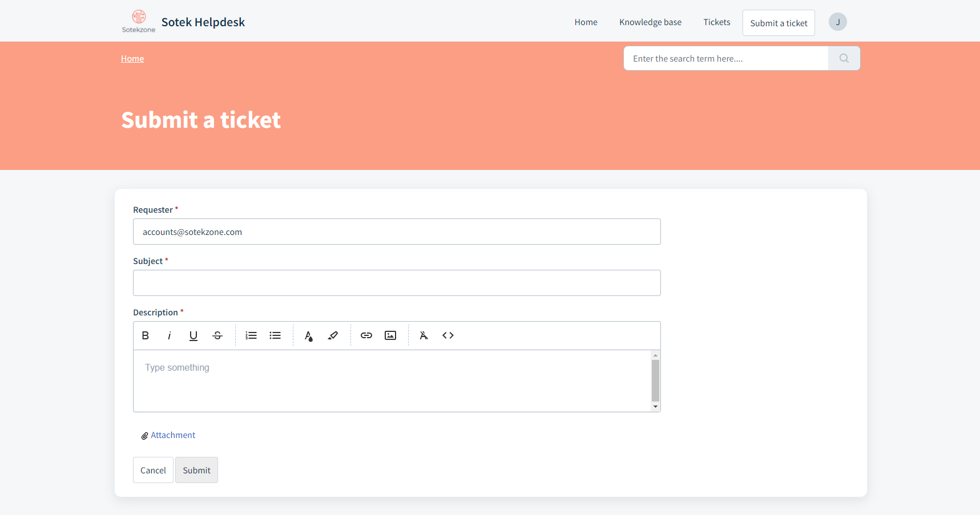Toggle bold formatting in the editor
Viewport: 980px width, 515px height.
(x=146, y=335)
